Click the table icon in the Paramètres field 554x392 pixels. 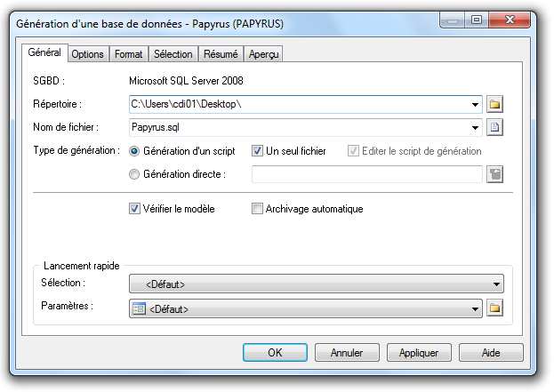pyautogui.click(x=139, y=308)
